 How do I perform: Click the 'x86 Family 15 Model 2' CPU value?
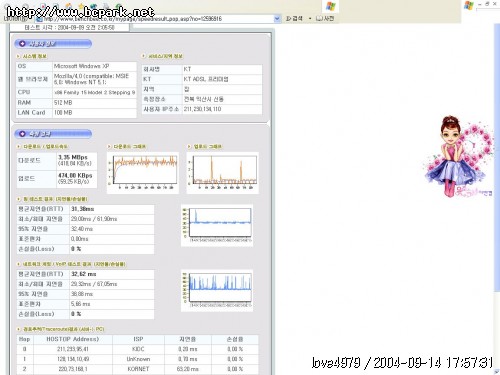pos(94,92)
